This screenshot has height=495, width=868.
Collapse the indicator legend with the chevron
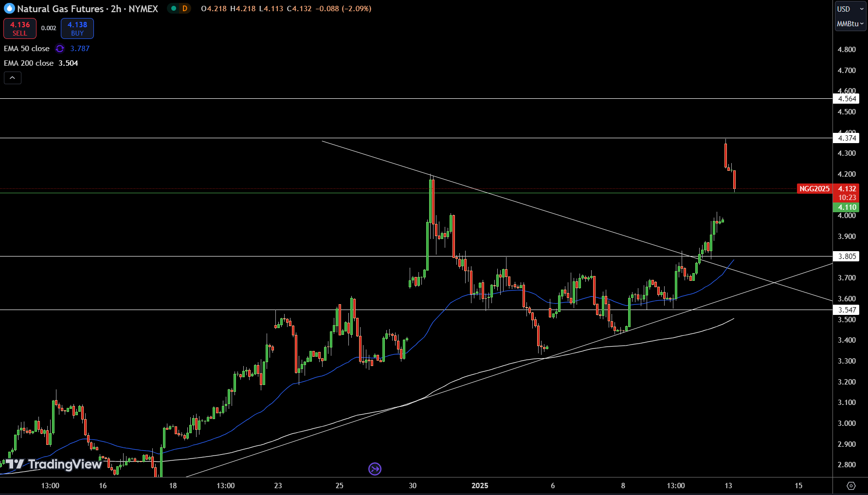[13, 78]
